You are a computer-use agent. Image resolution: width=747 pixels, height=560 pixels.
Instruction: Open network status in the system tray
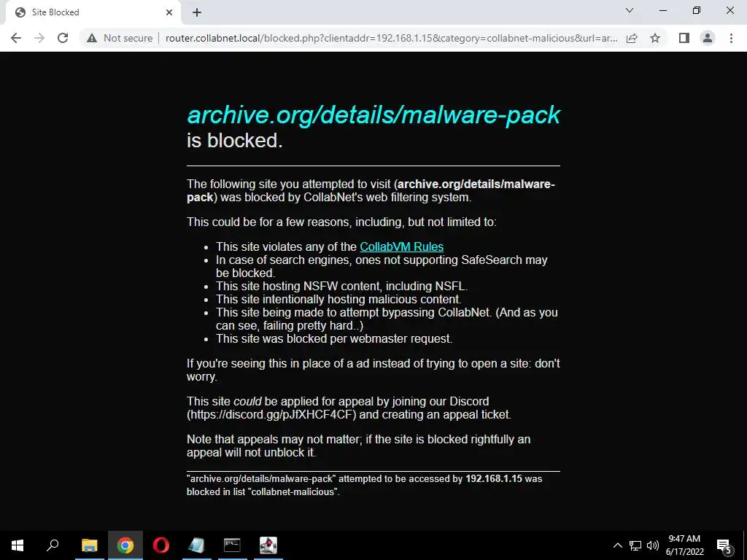[635, 545]
